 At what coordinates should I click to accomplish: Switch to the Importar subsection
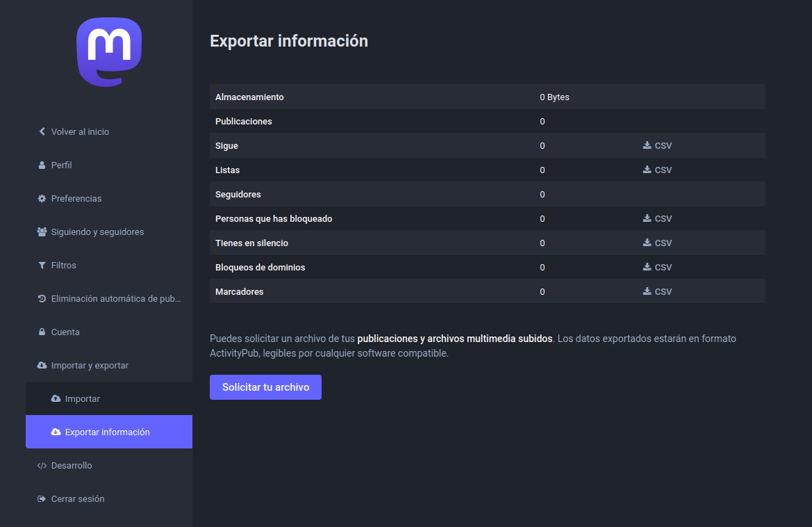point(82,399)
